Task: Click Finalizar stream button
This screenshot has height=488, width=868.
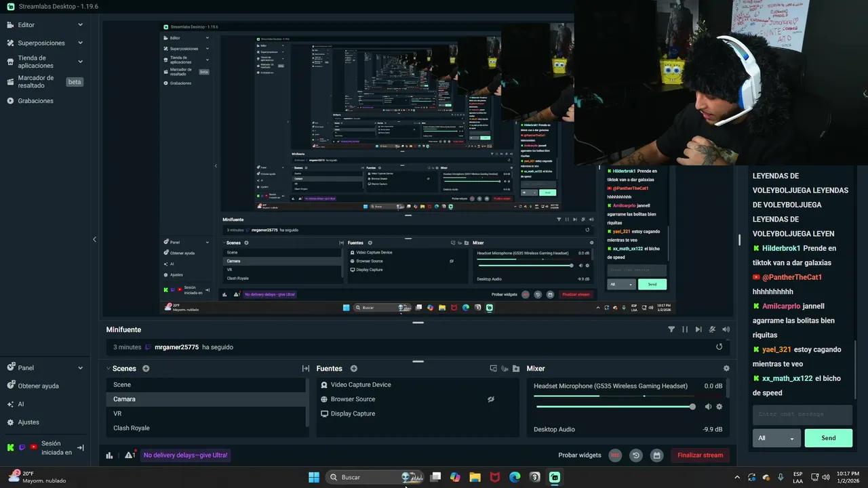Action: click(700, 455)
